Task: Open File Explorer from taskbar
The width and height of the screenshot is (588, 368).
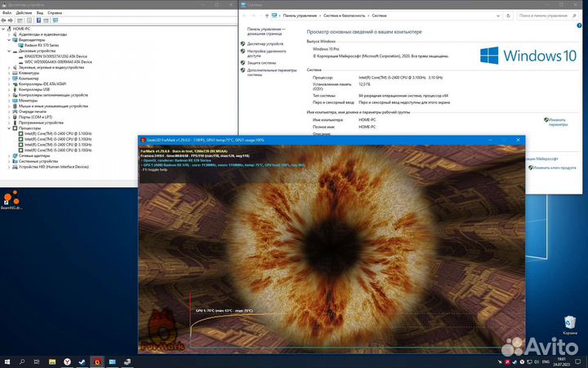Action: [x=52, y=362]
